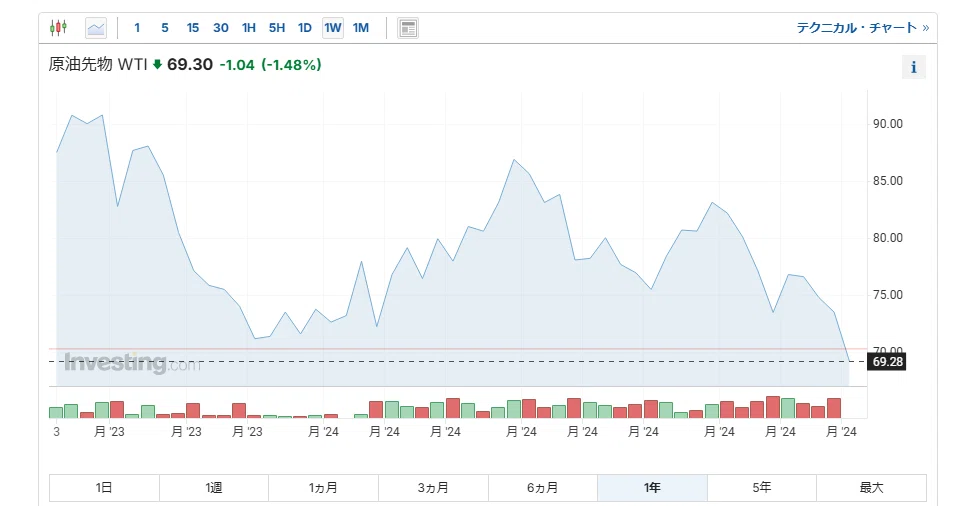Click the 90.00 price axis label

pos(888,124)
